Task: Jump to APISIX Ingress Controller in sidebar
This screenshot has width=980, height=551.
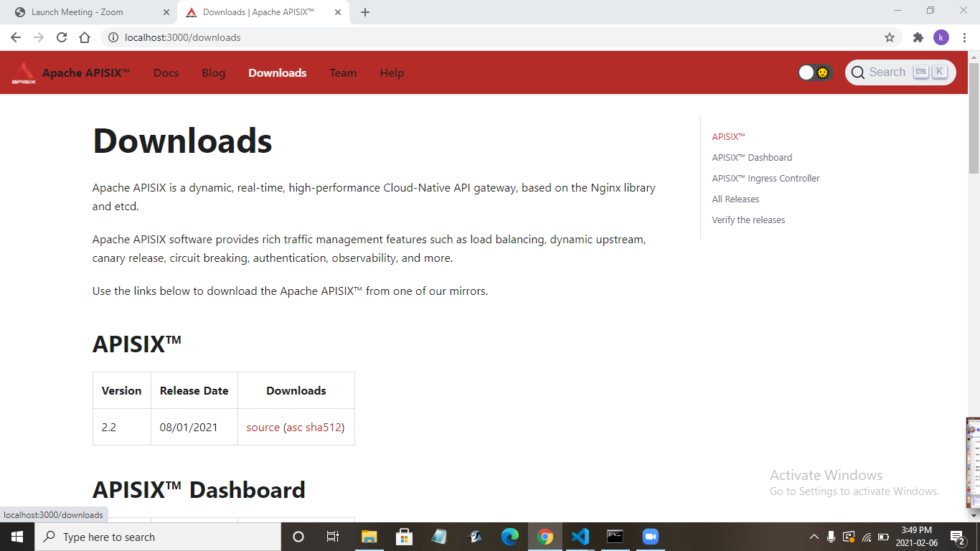Action: pyautogui.click(x=765, y=178)
